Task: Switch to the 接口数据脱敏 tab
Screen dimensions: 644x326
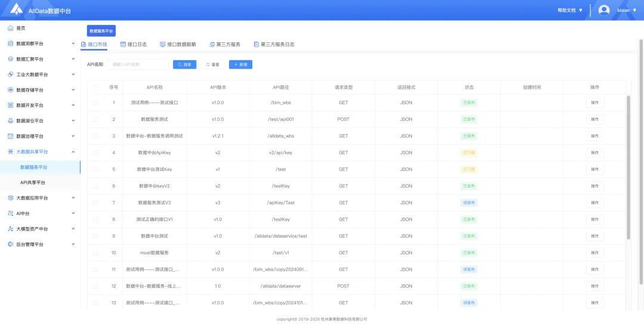Action: point(178,44)
